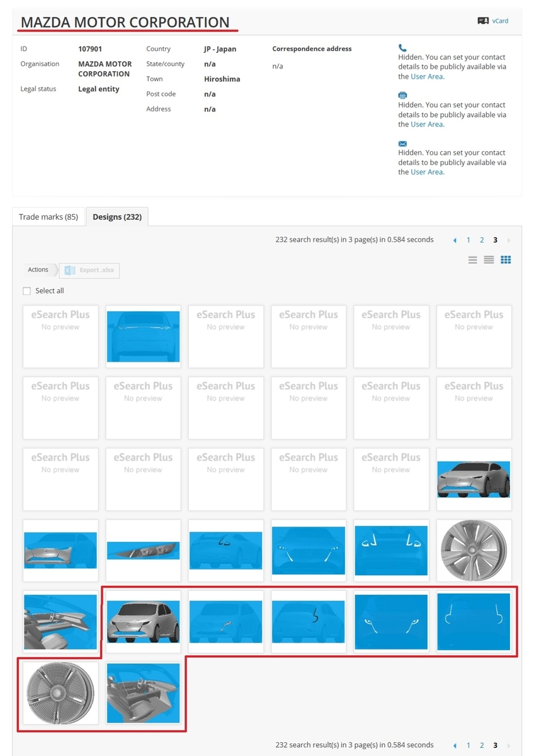
Task: Select the grid thumbnail view icon
Action: click(x=506, y=260)
